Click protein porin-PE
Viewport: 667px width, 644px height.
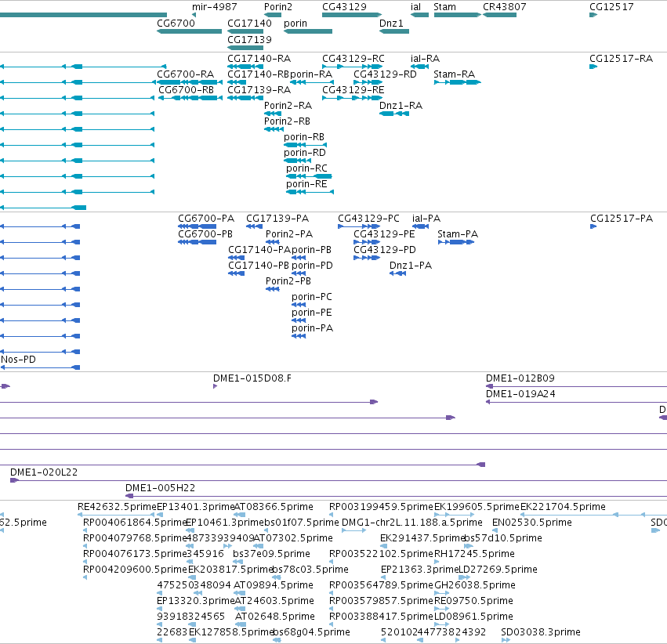tap(299, 321)
